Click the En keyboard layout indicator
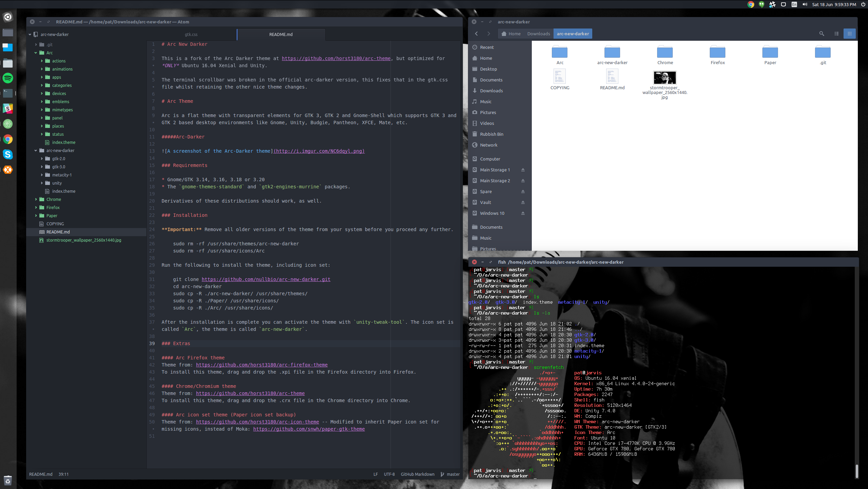Image resolution: width=868 pixels, height=489 pixels. (794, 4)
